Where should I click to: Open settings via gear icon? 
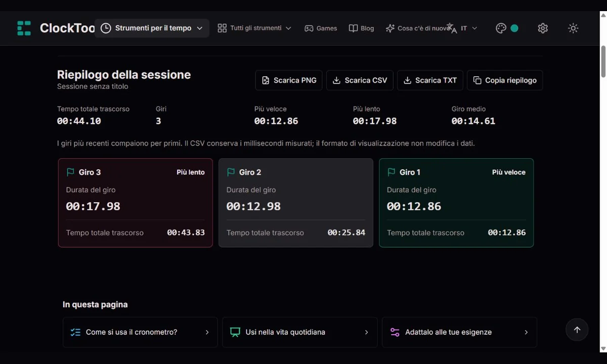(x=543, y=28)
